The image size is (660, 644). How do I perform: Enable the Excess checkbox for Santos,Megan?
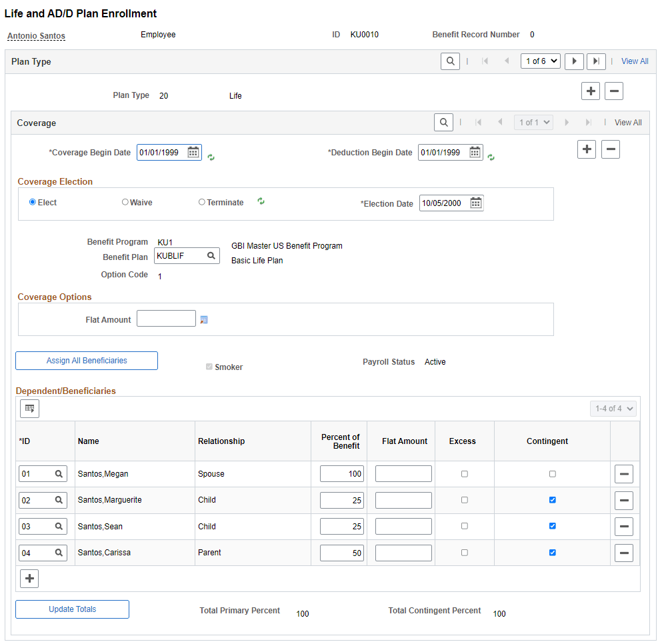point(464,473)
